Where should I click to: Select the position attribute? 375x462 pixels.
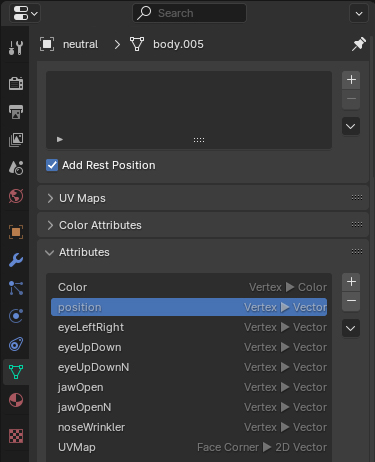pyautogui.click(x=189, y=307)
